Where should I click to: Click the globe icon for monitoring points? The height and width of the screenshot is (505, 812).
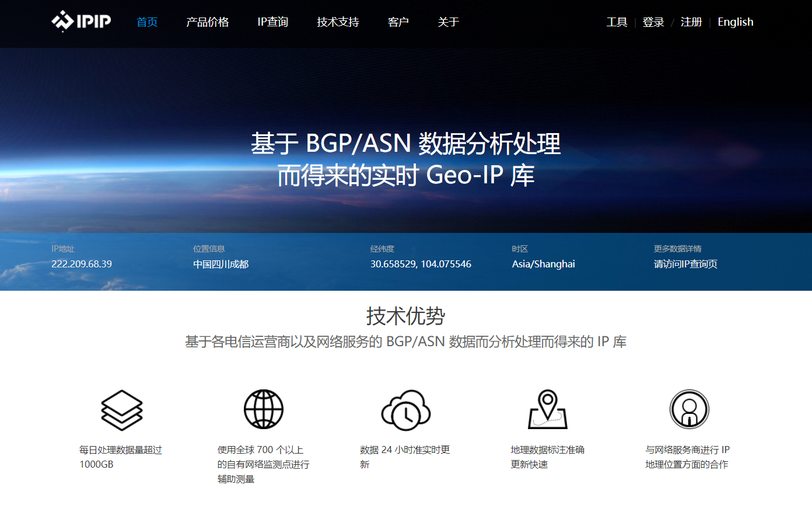pyautogui.click(x=263, y=409)
